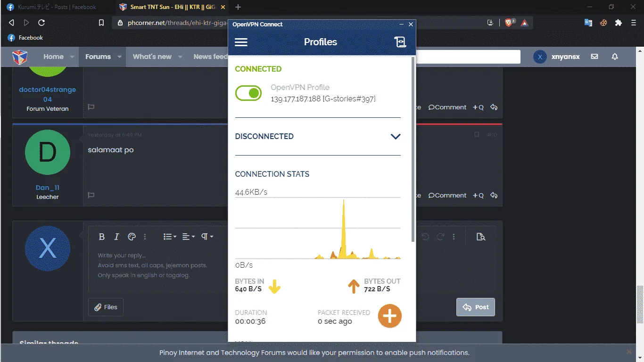Toggle the OpenVPN Profile connection switch
Image resolution: width=644 pixels, height=362 pixels.
click(x=248, y=93)
